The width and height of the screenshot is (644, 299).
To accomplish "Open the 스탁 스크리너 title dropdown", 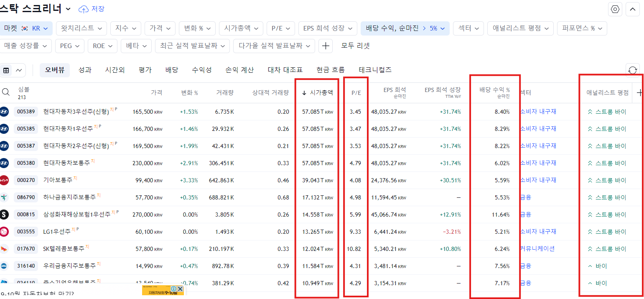I will point(36,9).
